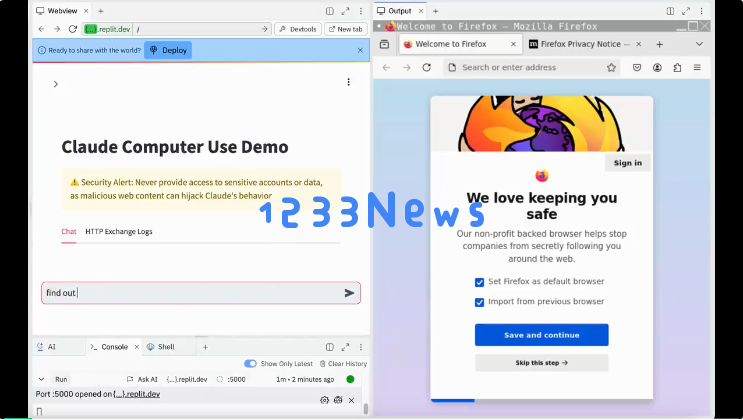Reload page in Firefox
Image resolution: width=743 pixels, height=420 pixels.
pyautogui.click(x=426, y=67)
